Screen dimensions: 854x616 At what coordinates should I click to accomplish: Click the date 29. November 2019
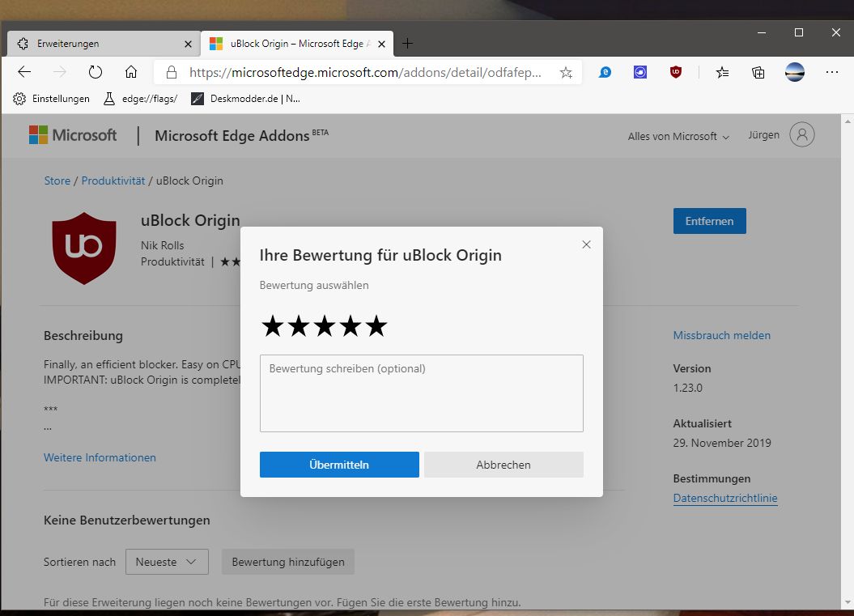click(722, 443)
